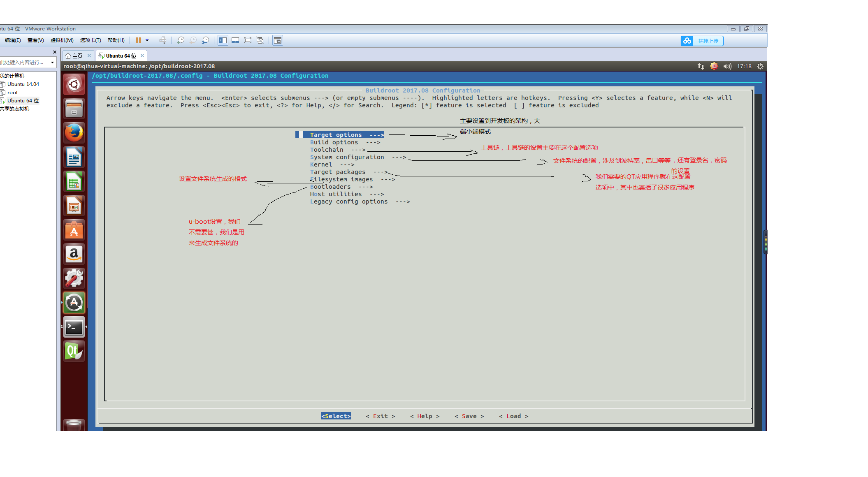Select Ubuntu 64 位 in library tree
The width and height of the screenshot is (868, 477).
(x=23, y=101)
